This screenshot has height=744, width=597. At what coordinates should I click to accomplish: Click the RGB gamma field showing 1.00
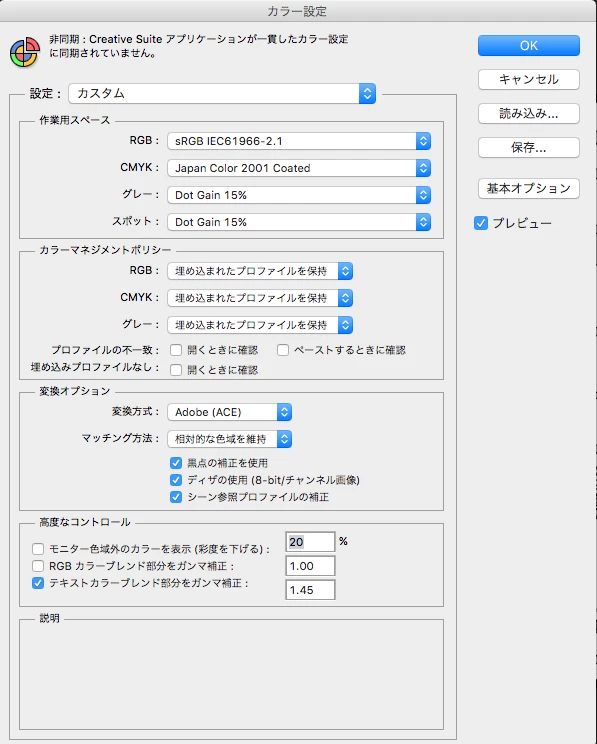click(310, 566)
